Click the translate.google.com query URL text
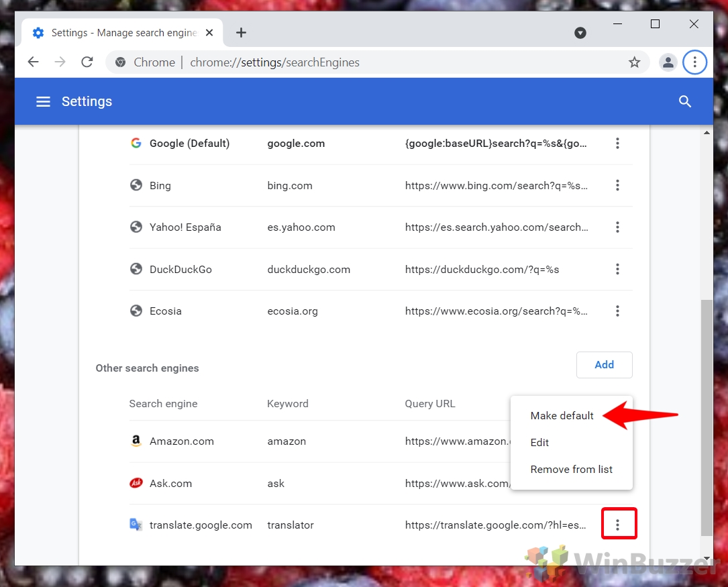The height and width of the screenshot is (587, 728). [495, 525]
